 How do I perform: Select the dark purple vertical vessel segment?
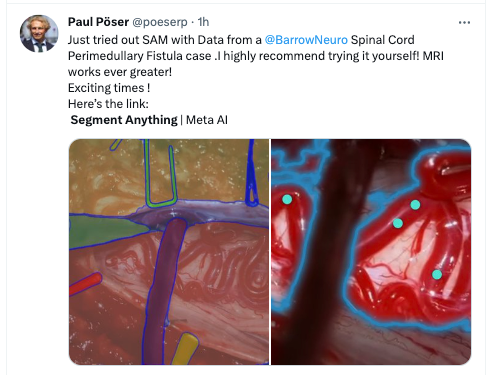tap(163, 290)
